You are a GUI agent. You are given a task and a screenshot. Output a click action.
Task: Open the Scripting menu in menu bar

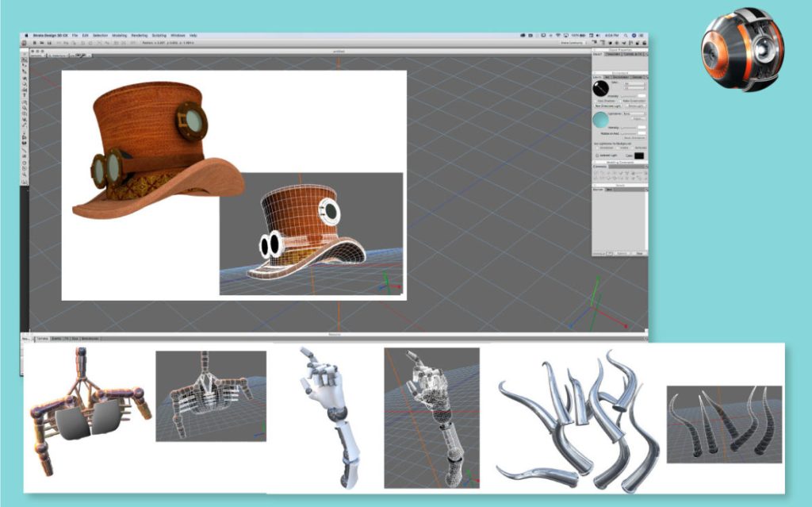click(159, 36)
